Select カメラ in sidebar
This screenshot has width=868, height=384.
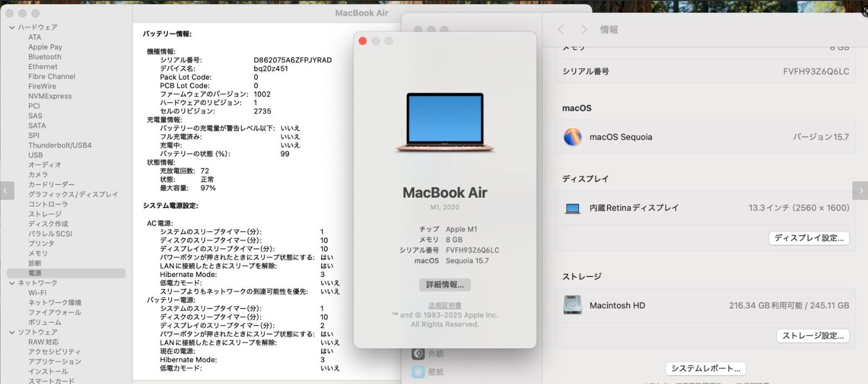click(38, 174)
